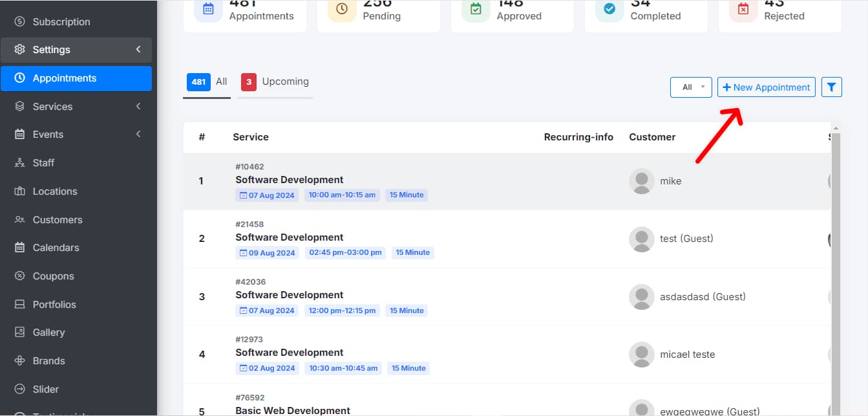The width and height of the screenshot is (868, 416).
Task: Open Customers page from sidebar
Action: 58,220
